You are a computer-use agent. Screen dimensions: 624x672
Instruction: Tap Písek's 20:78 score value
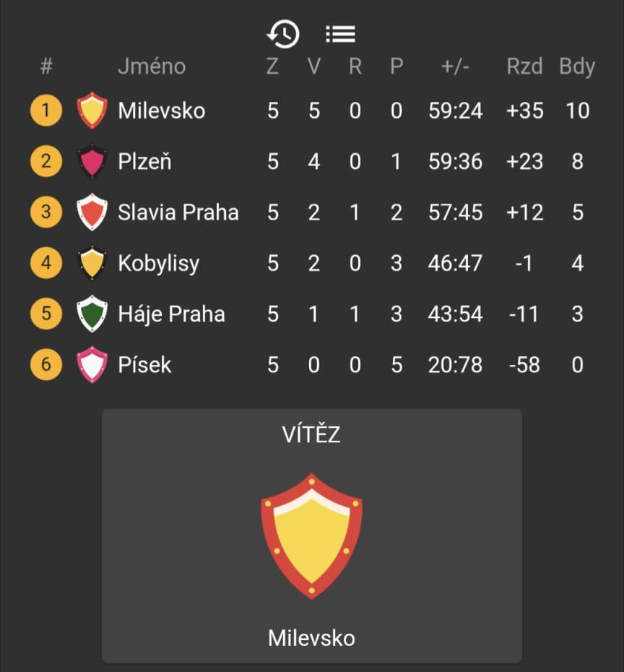455,365
